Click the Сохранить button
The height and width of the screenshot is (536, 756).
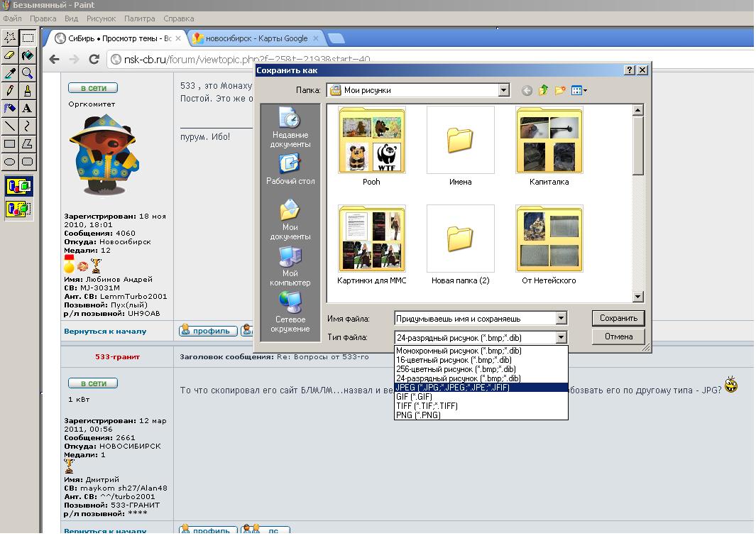coord(618,318)
